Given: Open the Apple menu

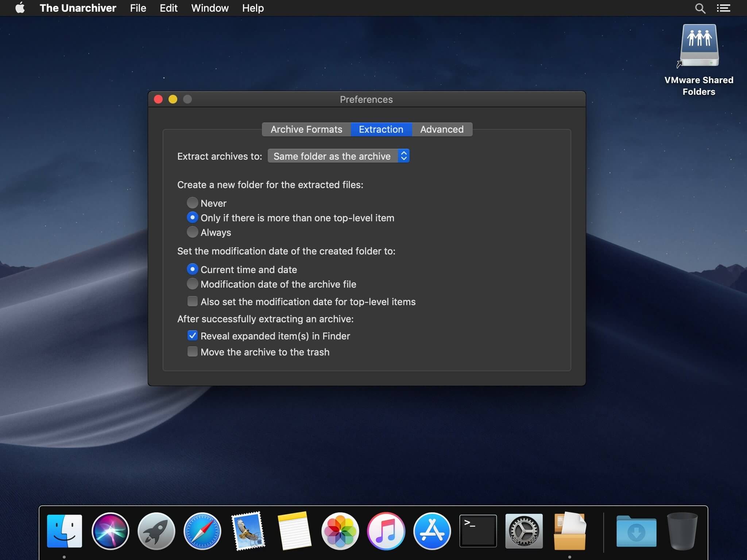Looking at the screenshot, I should (x=20, y=8).
